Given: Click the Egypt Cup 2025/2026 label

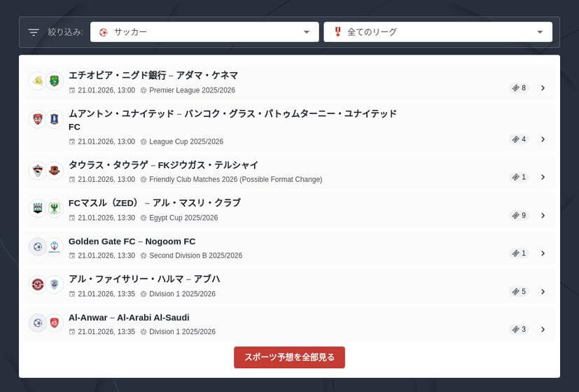Looking at the screenshot, I should click(183, 218).
